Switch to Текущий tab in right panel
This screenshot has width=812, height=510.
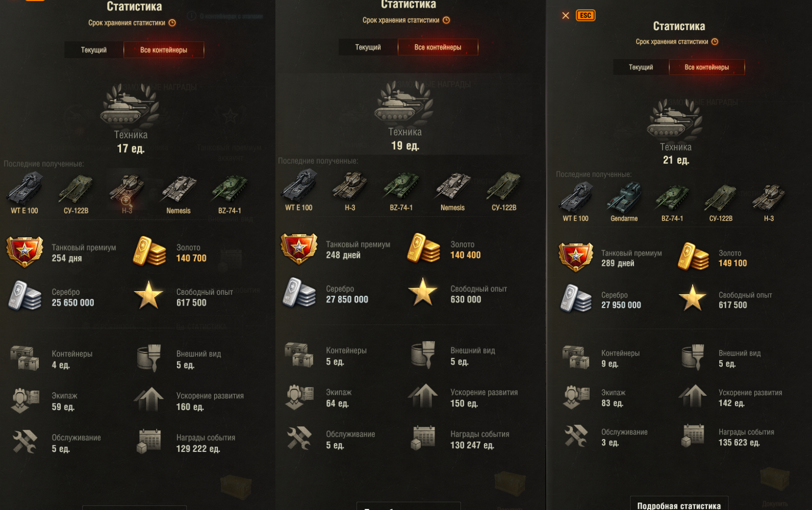click(x=641, y=67)
